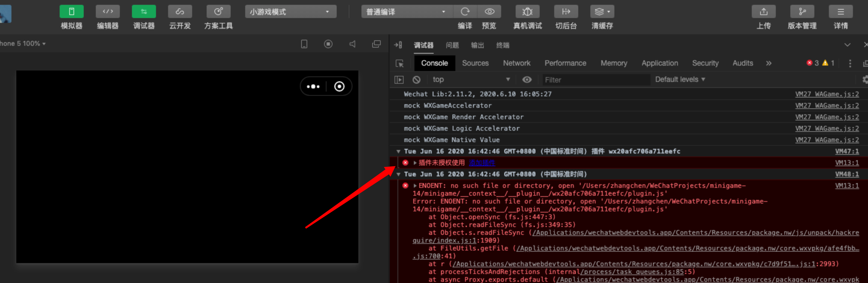Clear the console with the ban icon
Screen dimensions: 868x283
click(x=417, y=80)
